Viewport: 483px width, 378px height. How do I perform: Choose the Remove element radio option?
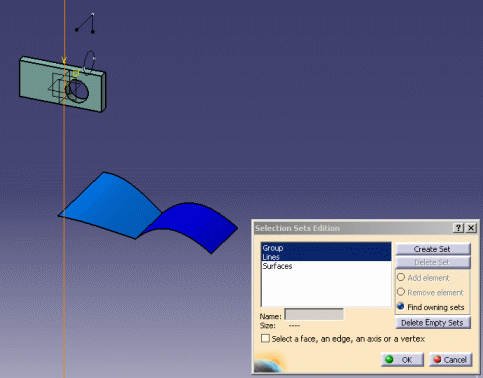coord(401,292)
